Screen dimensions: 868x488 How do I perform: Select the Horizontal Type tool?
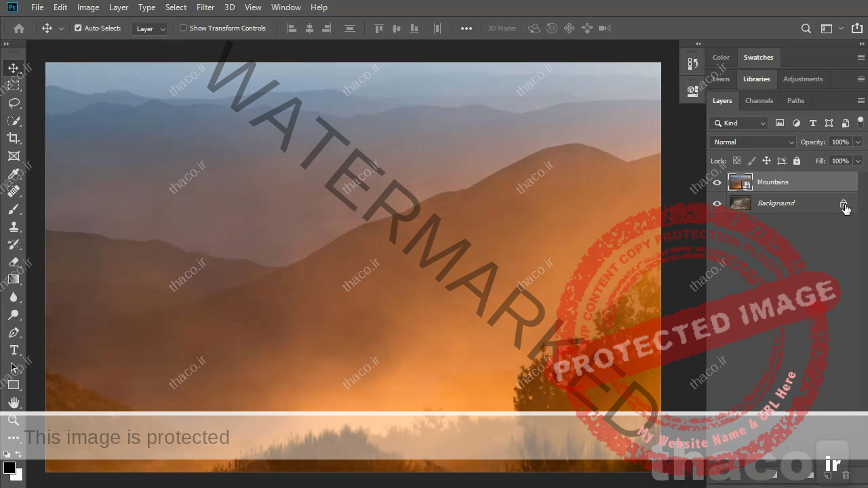pyautogui.click(x=14, y=350)
